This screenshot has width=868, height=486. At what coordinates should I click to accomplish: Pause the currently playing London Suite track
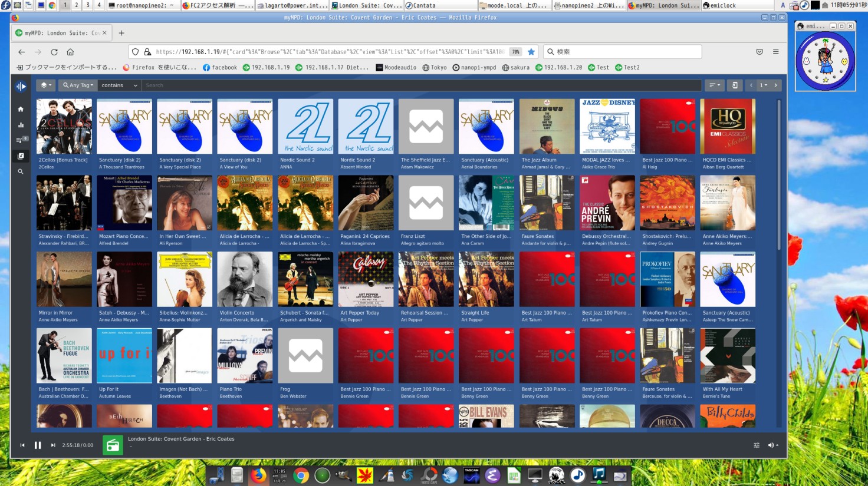coord(38,445)
